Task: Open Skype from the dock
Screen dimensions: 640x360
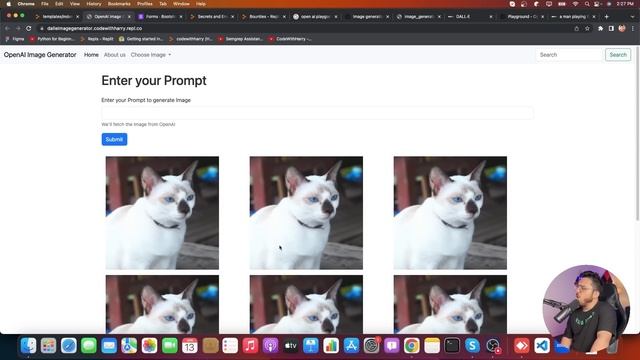Action: pyautogui.click(x=472, y=346)
